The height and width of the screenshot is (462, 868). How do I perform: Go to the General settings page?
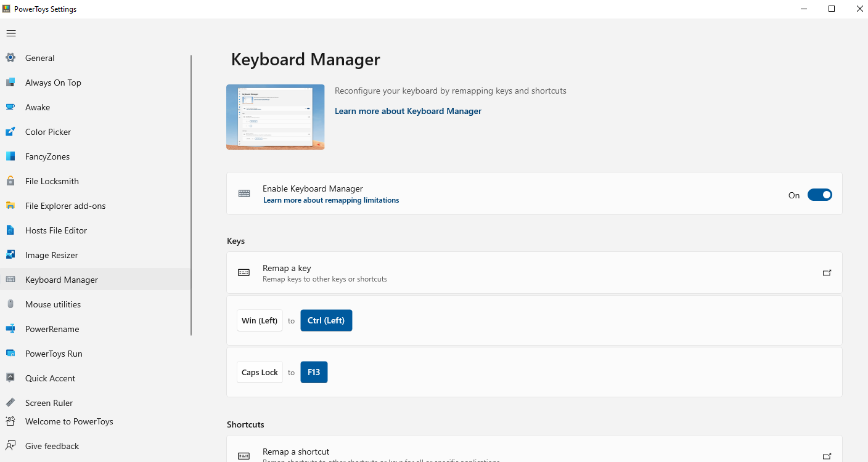(x=40, y=58)
